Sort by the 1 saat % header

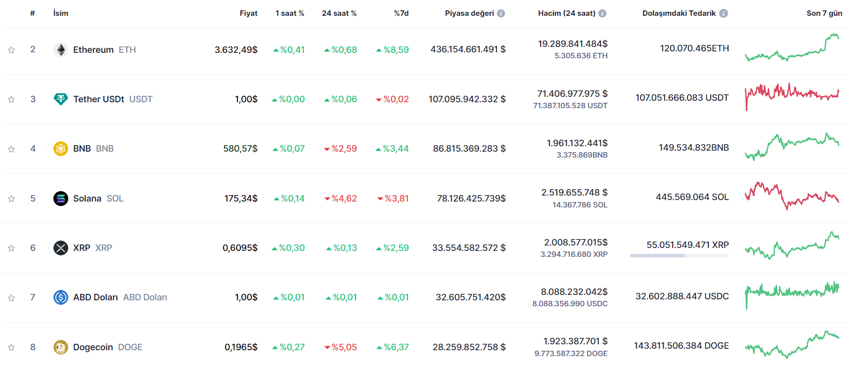coord(290,13)
